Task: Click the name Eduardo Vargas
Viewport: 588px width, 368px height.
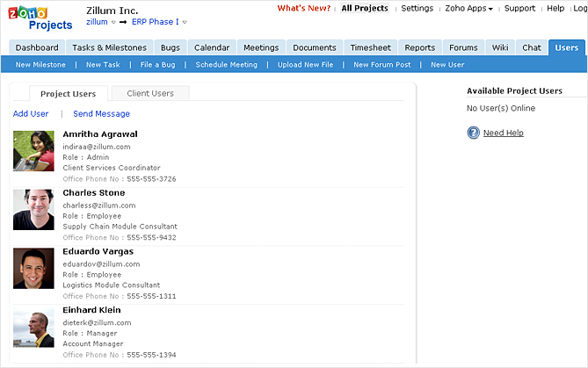Action: click(98, 251)
